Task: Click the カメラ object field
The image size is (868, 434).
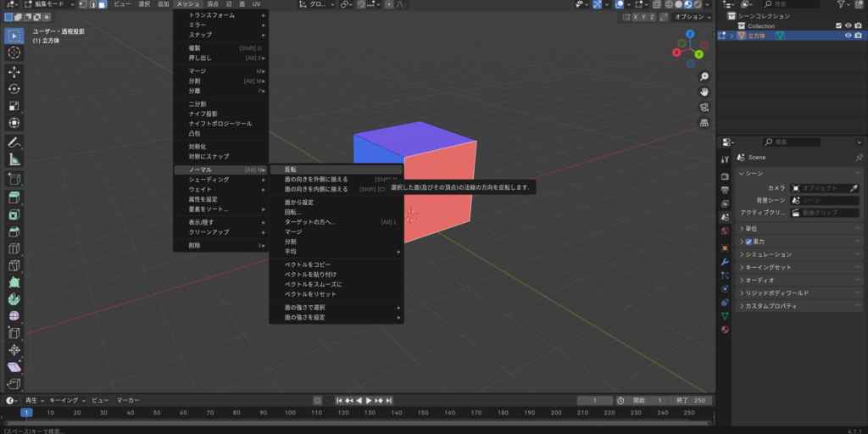Action: 825,188
